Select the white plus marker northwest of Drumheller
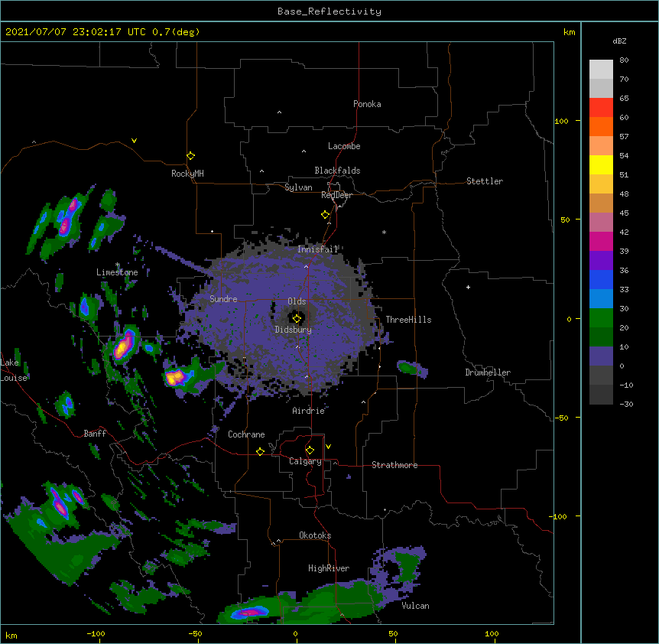 pos(468,287)
